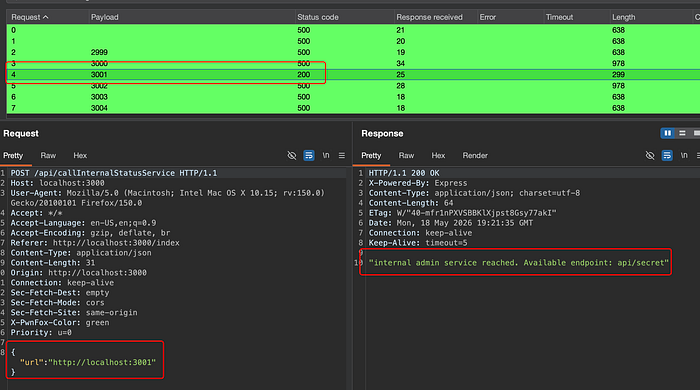
Task: Click the X-Powered-By: Express response header
Action: click(418, 183)
